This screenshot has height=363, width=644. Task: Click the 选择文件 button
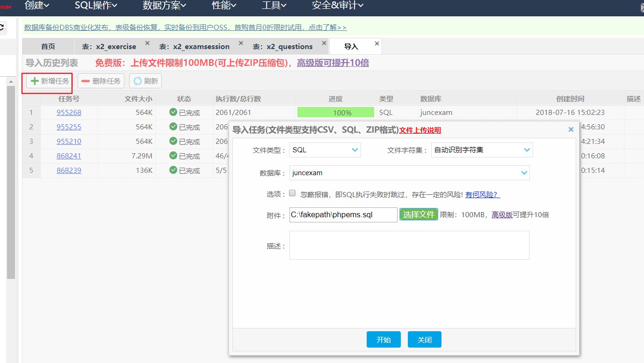pyautogui.click(x=419, y=214)
